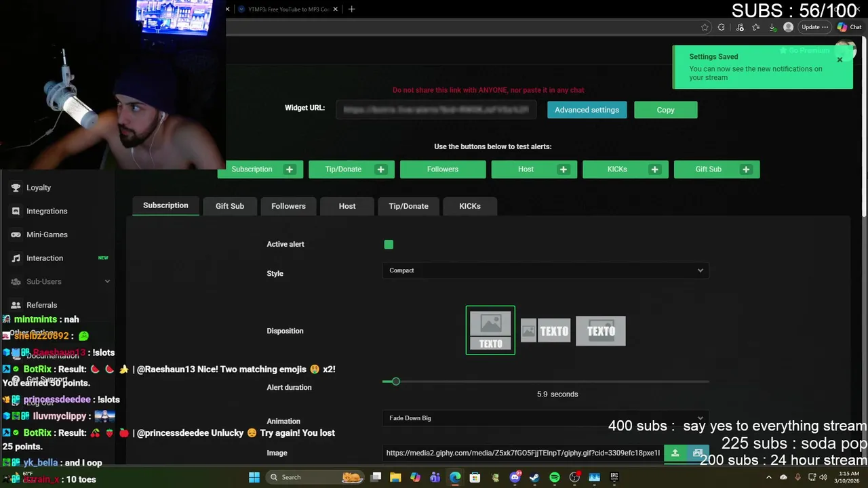Image resolution: width=868 pixels, height=488 pixels.
Task: Switch to the Gift Sub tab
Action: 230,206
